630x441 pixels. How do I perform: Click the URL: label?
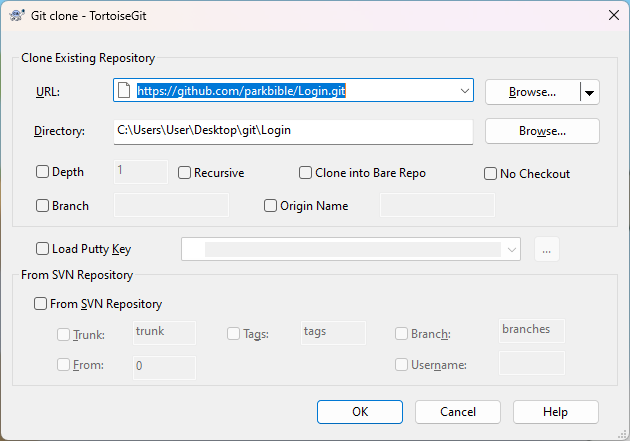pos(48,92)
